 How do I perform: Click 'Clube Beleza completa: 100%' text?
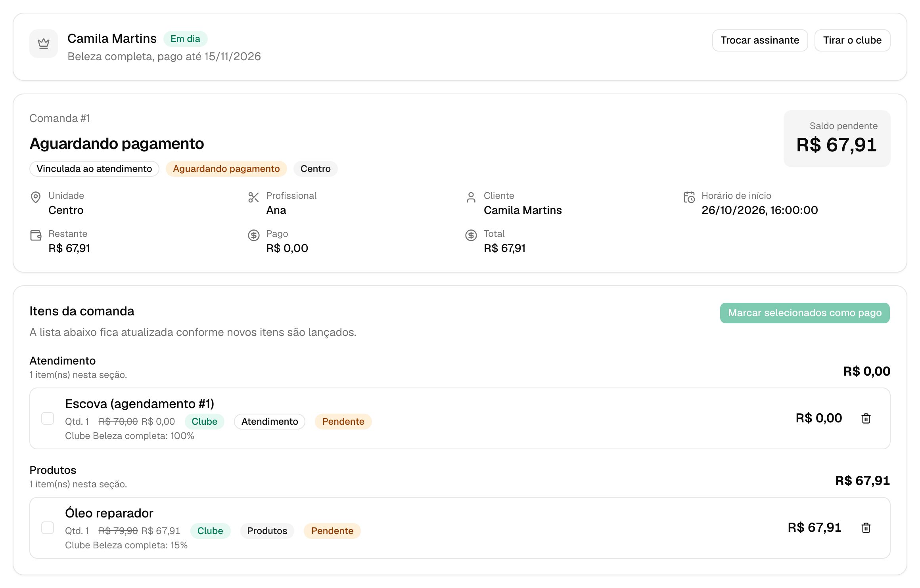(130, 436)
